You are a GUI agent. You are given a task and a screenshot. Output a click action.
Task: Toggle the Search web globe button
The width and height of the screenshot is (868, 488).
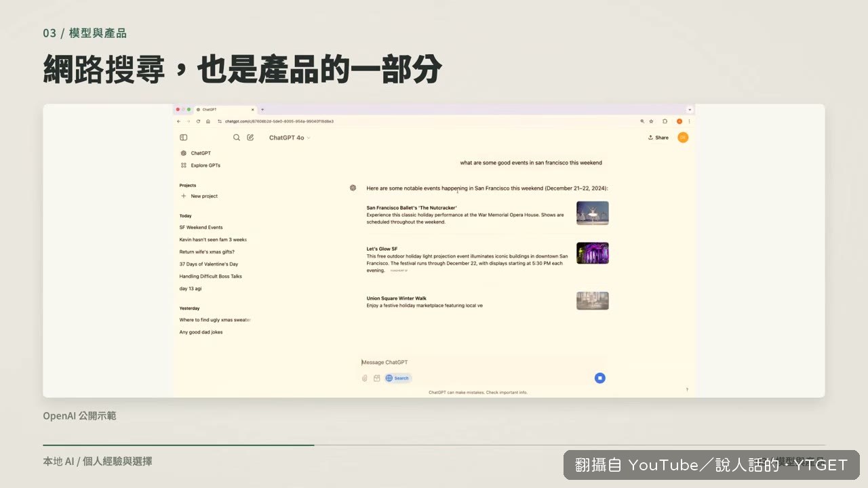pos(398,378)
